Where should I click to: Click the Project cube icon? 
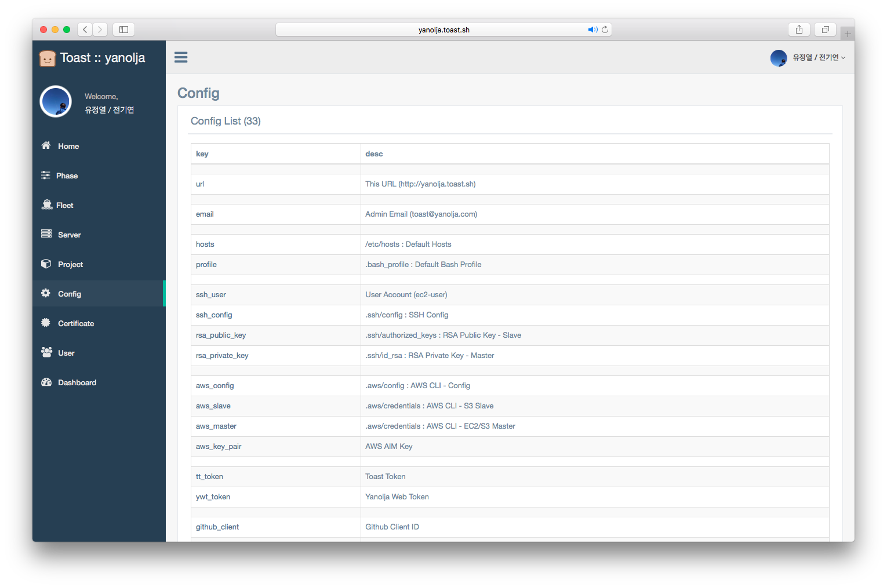[x=46, y=264]
